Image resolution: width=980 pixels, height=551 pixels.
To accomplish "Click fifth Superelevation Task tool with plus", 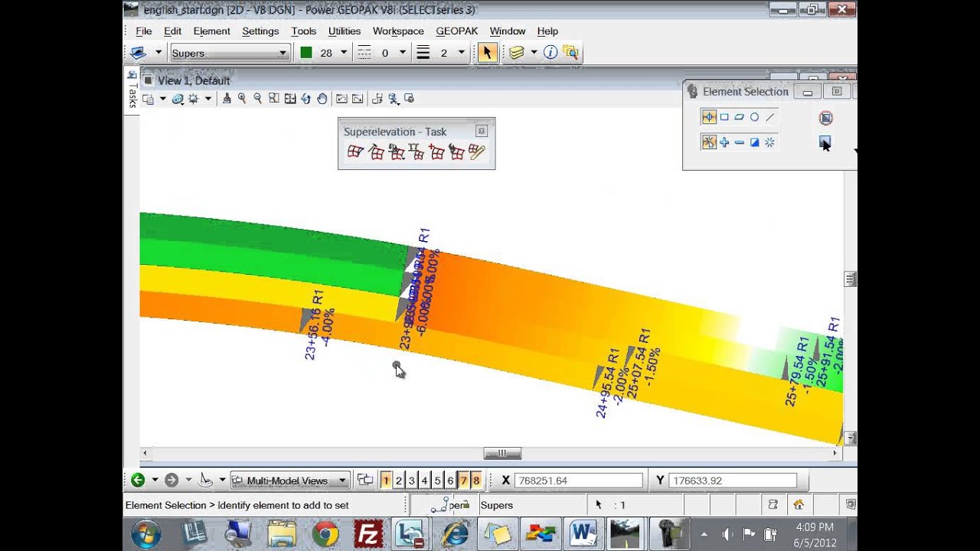I will [436, 152].
